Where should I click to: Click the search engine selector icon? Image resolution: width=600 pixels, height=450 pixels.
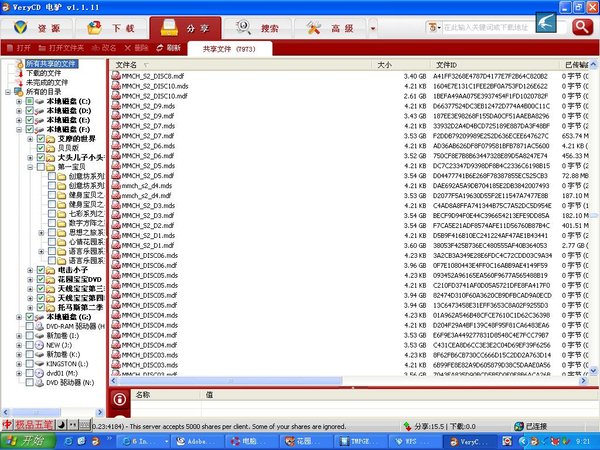(x=434, y=28)
